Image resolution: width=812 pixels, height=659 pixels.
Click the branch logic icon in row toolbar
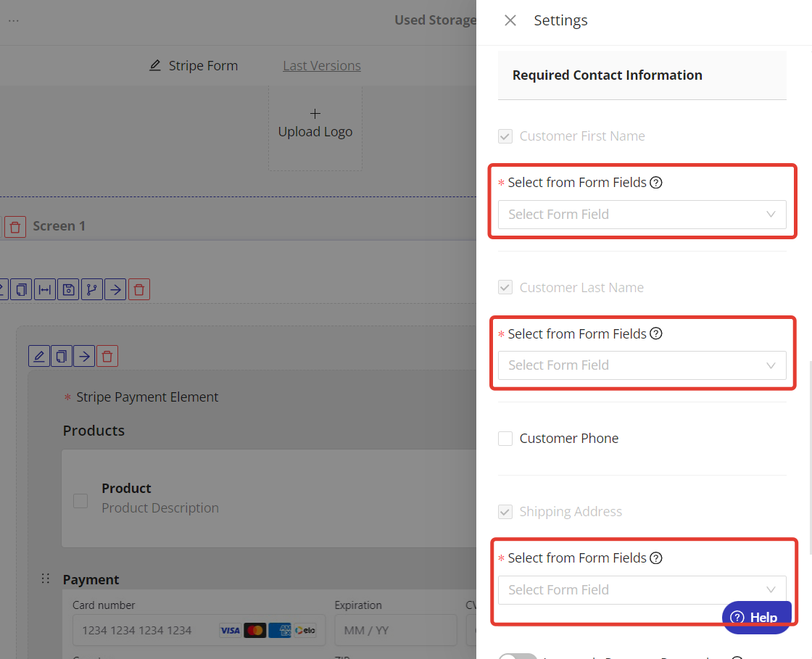(x=92, y=290)
